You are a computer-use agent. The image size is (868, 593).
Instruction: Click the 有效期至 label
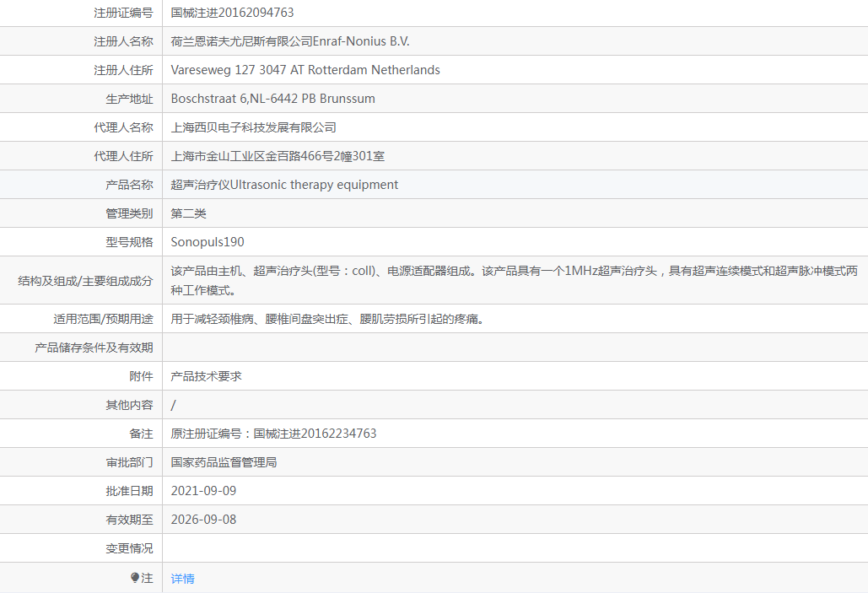(x=130, y=520)
